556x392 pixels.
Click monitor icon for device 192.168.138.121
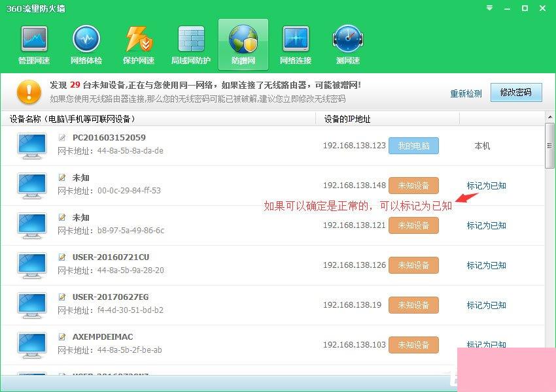(32, 225)
